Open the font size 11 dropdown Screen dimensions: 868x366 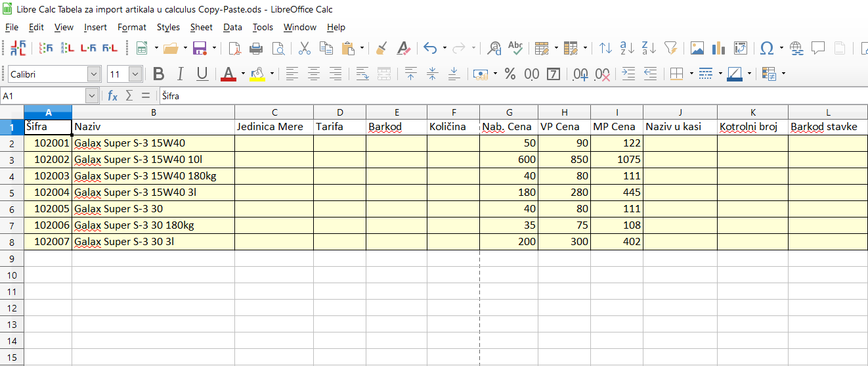click(x=135, y=74)
